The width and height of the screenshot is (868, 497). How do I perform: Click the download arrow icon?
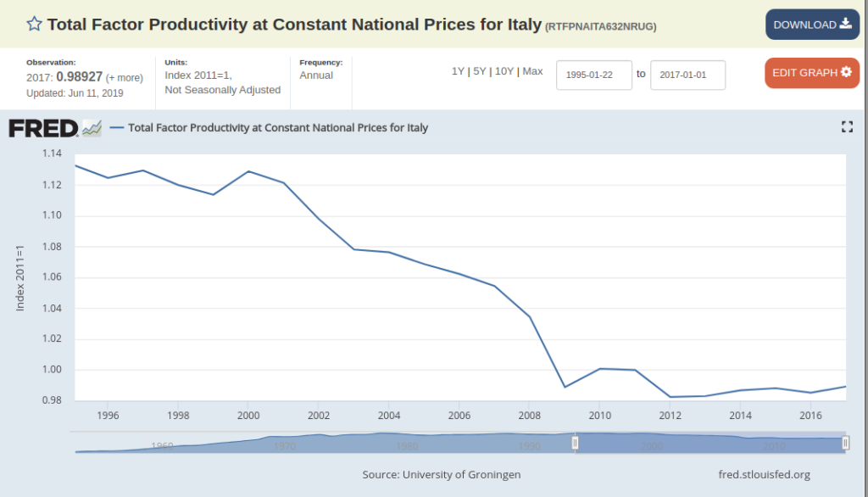(845, 24)
